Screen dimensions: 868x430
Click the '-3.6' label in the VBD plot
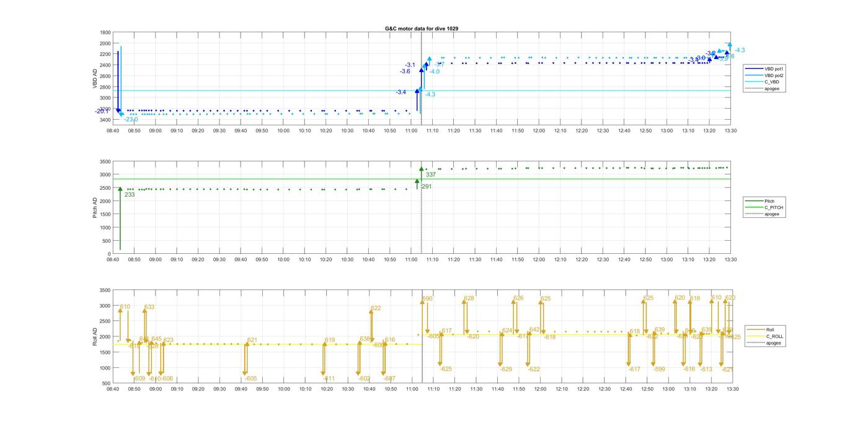[x=405, y=71]
